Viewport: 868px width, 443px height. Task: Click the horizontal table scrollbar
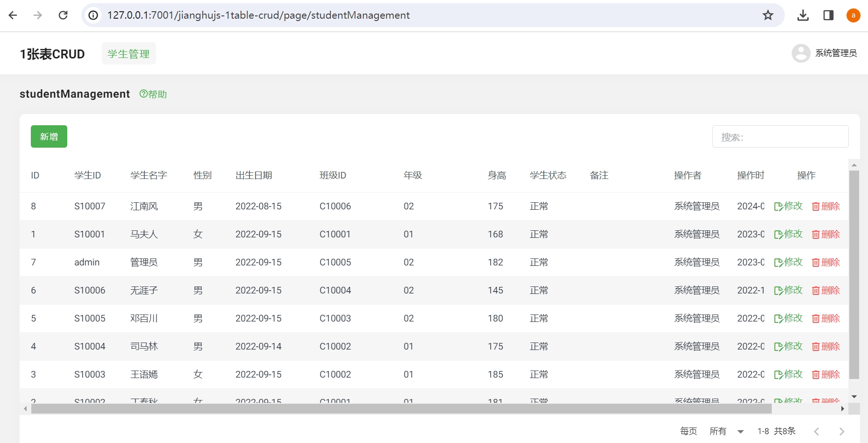pos(401,409)
